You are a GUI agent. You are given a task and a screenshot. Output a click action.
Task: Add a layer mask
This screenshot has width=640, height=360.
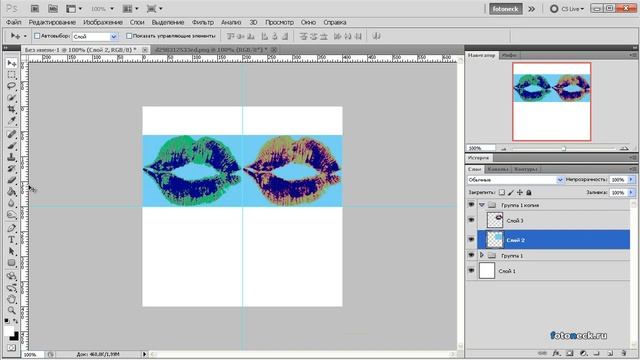point(570,353)
